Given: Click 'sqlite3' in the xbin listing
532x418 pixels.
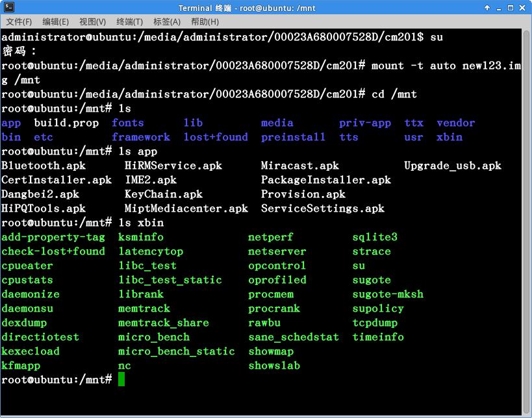Looking at the screenshot, I should (375, 237).
